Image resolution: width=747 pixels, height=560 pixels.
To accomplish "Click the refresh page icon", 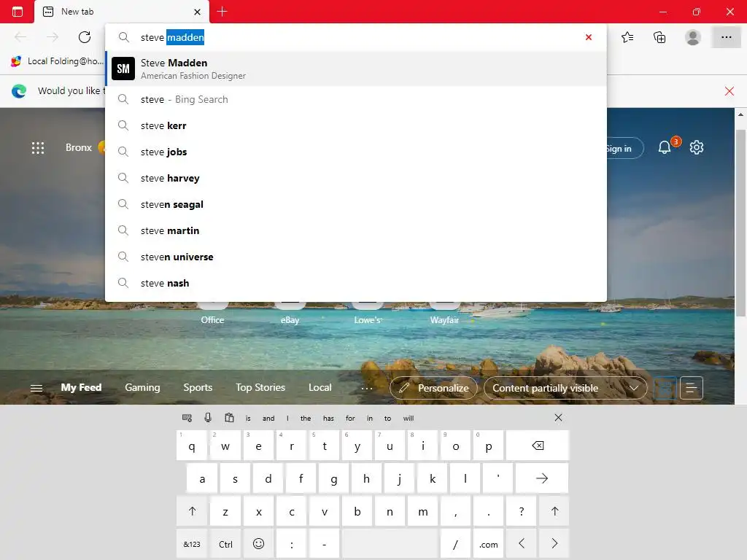I will (85, 37).
